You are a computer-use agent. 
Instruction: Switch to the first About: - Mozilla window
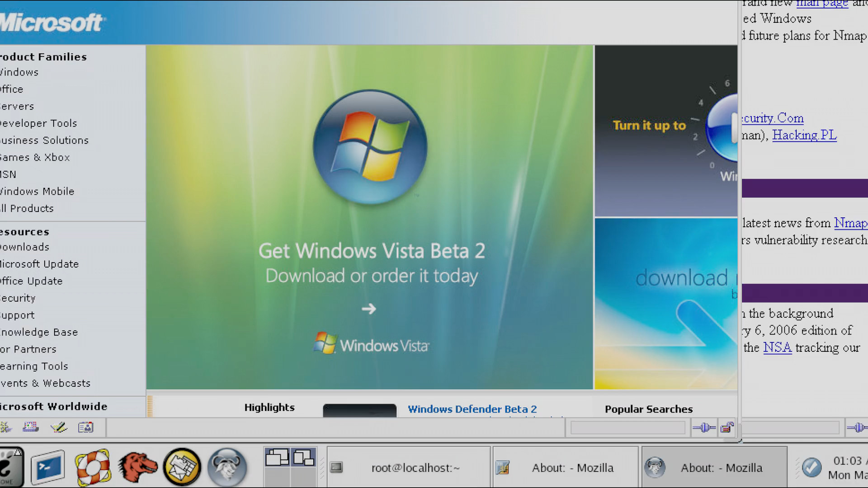pyautogui.click(x=565, y=468)
